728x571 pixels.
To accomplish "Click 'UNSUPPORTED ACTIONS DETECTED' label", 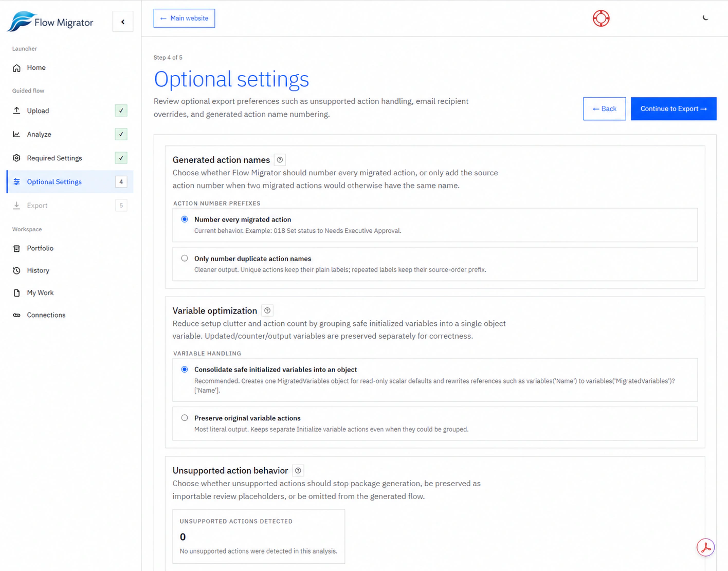I will [x=236, y=521].
